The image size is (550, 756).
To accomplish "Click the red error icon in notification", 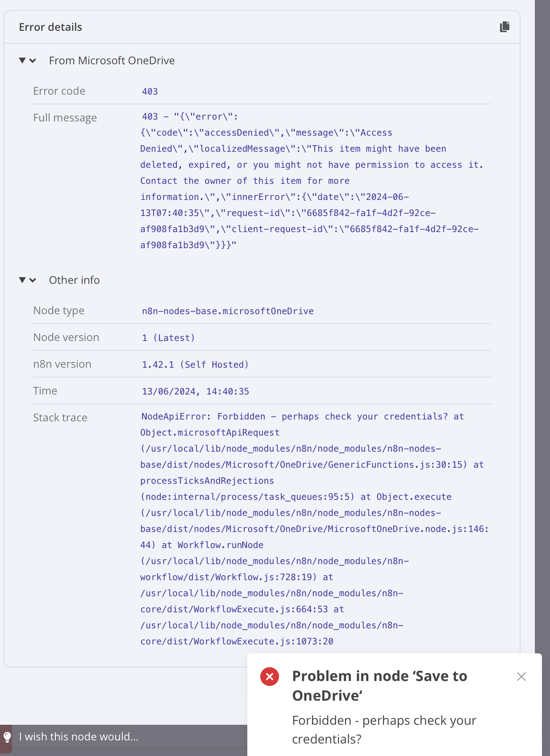I will point(270,677).
